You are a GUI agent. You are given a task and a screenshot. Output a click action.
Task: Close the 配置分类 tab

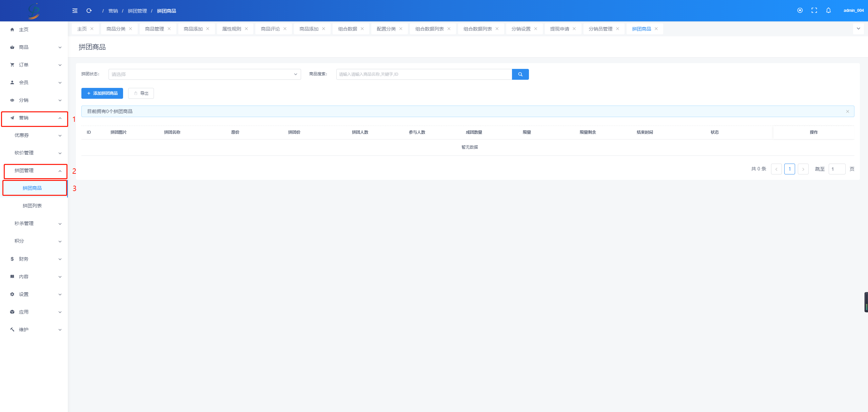pos(401,29)
